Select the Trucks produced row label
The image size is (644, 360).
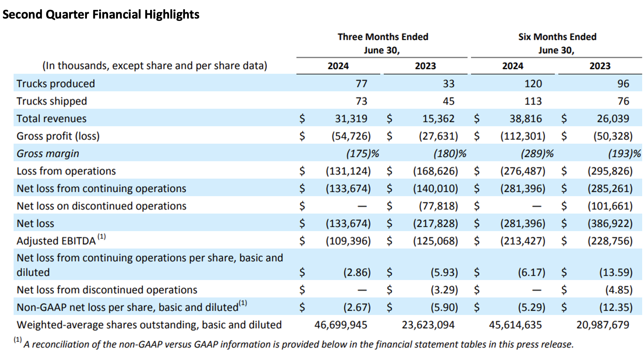click(x=56, y=83)
